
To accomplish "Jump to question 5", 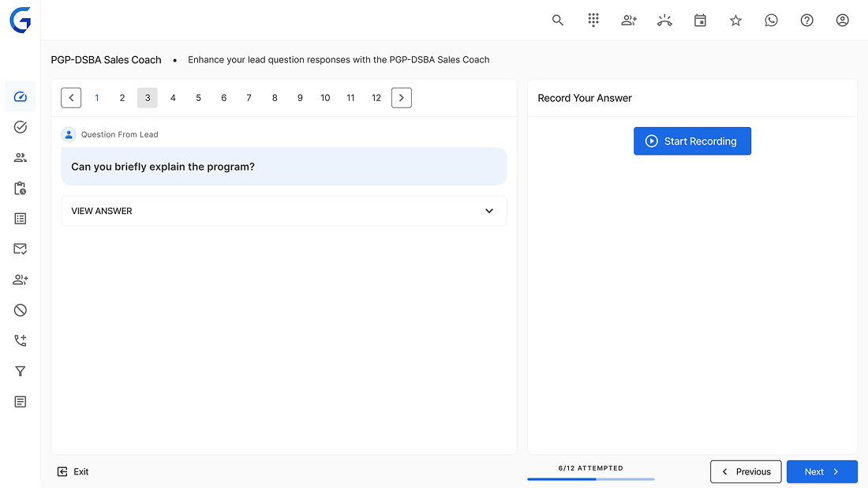I will click(198, 98).
